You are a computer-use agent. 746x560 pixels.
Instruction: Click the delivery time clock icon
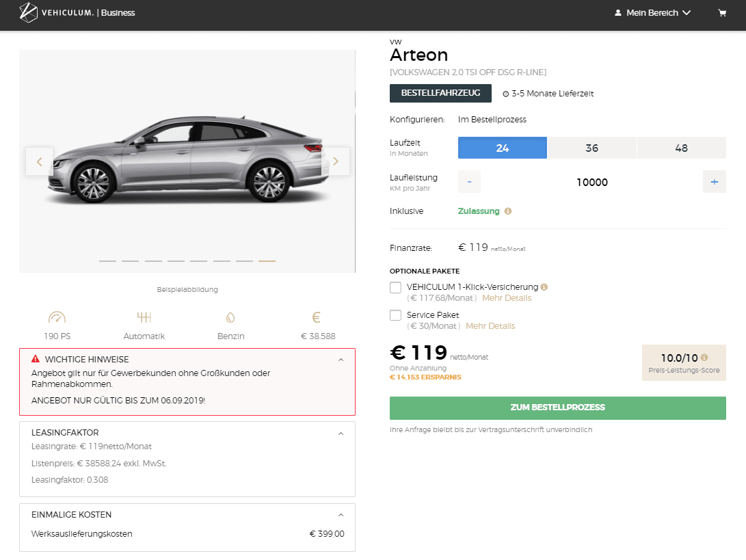[x=506, y=94]
